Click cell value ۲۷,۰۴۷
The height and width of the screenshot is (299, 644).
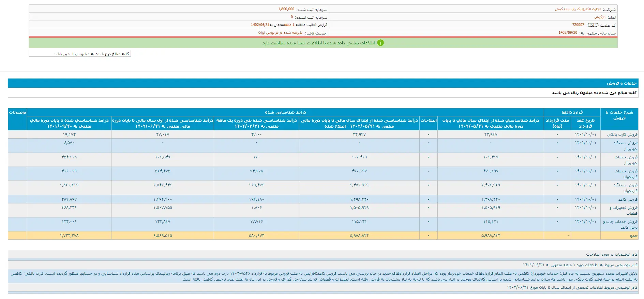[x=163, y=134]
